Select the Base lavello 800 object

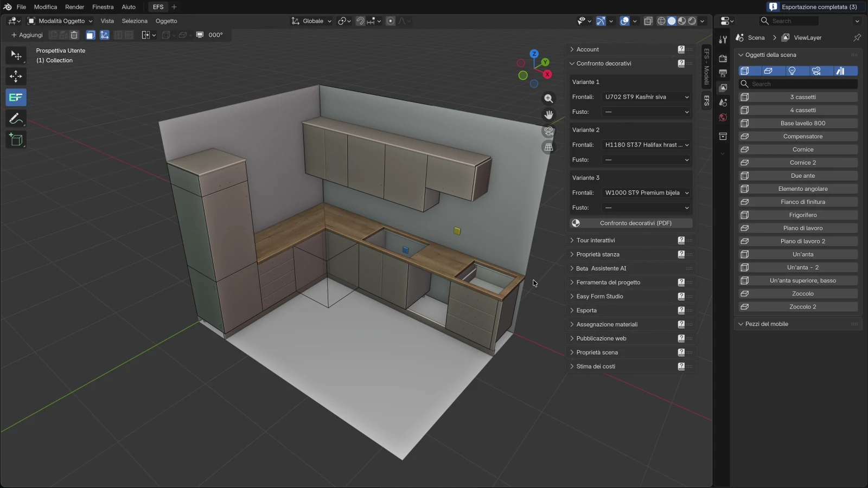tap(798, 124)
